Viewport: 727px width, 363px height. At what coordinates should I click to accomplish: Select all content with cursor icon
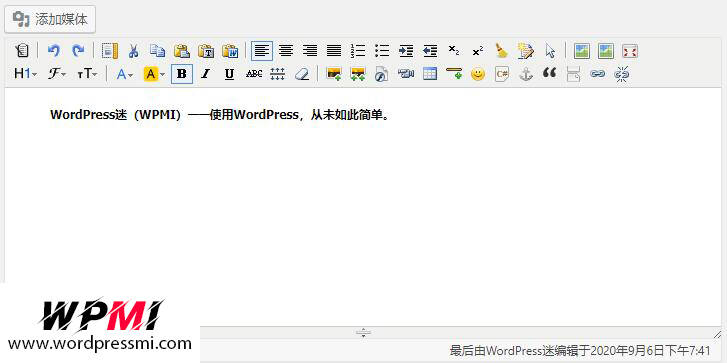click(x=550, y=51)
